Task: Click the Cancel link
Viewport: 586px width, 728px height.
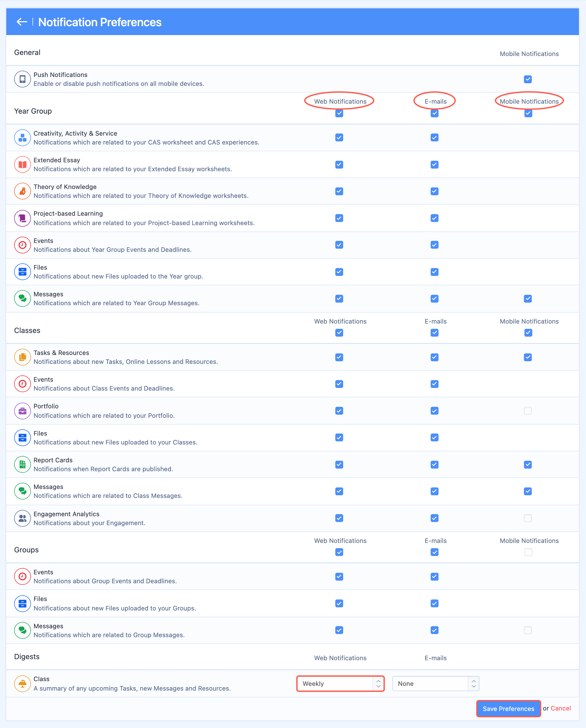Action: coord(561,708)
